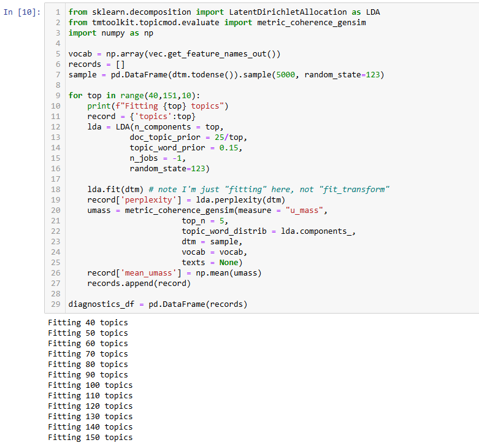Image resolution: width=479 pixels, height=448 pixels.
Task: Click the umass = metric_coherence_gensim line
Action: tap(207, 210)
